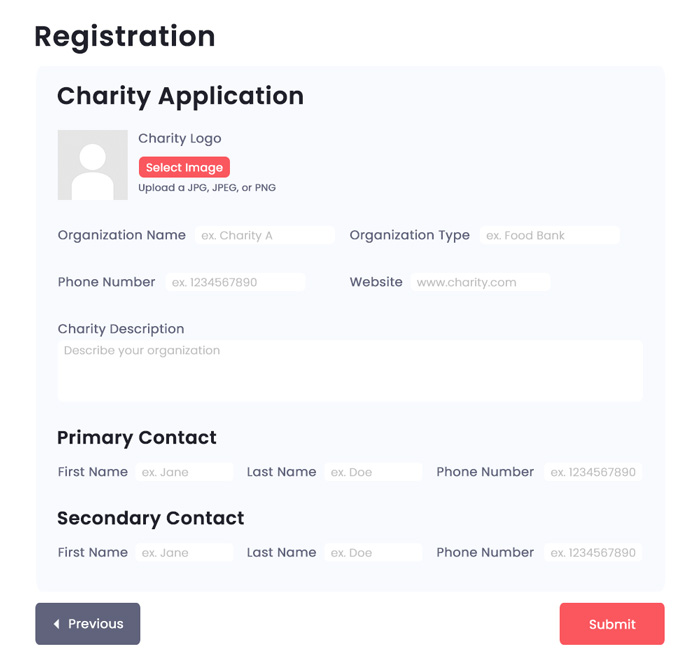The image size is (700, 669).
Task: Click the left arrow icon in Previous
Action: coord(57,623)
